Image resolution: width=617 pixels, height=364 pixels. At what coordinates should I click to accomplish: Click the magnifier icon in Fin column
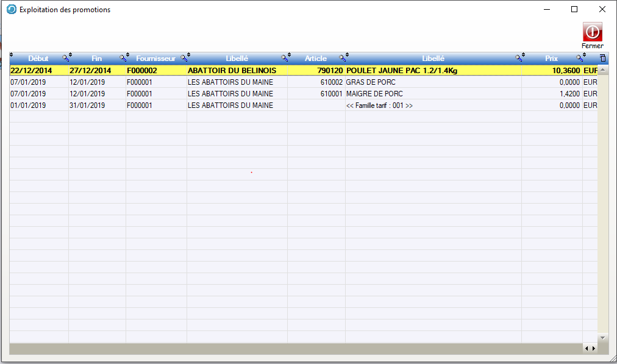tap(123, 59)
